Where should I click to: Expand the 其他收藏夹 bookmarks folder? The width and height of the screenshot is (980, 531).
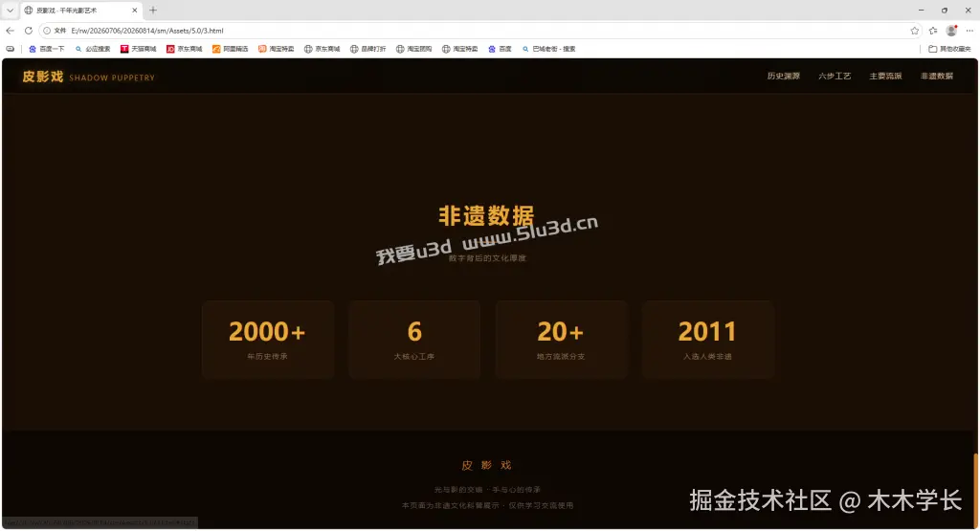pos(949,49)
